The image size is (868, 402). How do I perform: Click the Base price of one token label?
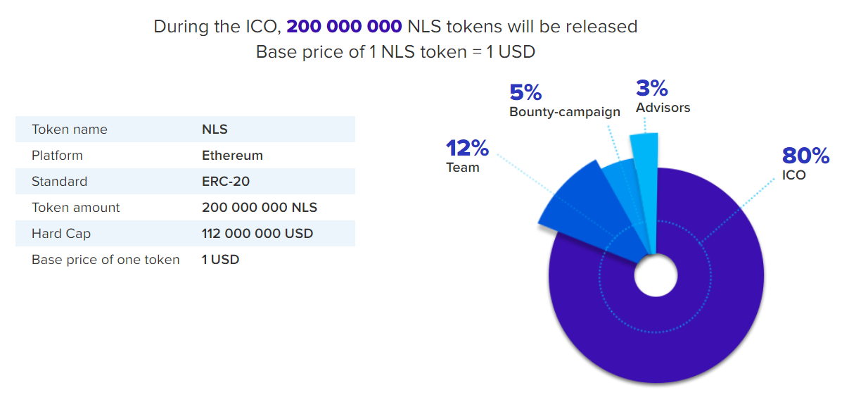(106, 260)
